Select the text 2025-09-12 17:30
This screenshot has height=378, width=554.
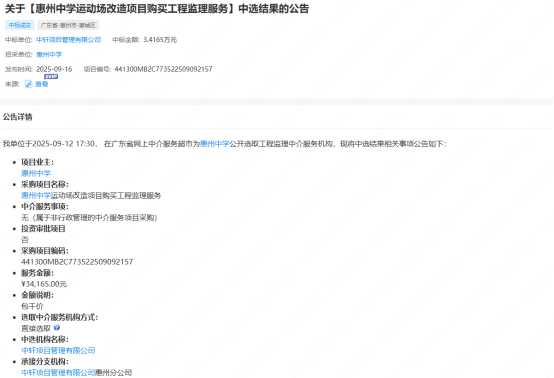[64, 144]
